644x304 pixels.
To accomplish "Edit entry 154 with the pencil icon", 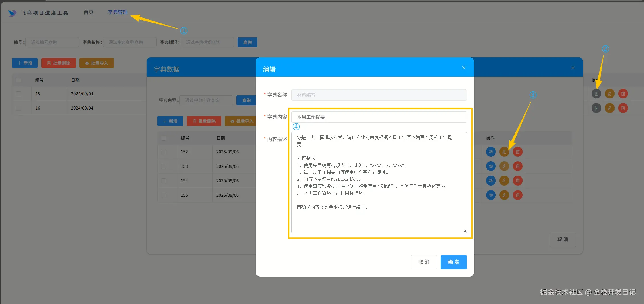I will (504, 180).
